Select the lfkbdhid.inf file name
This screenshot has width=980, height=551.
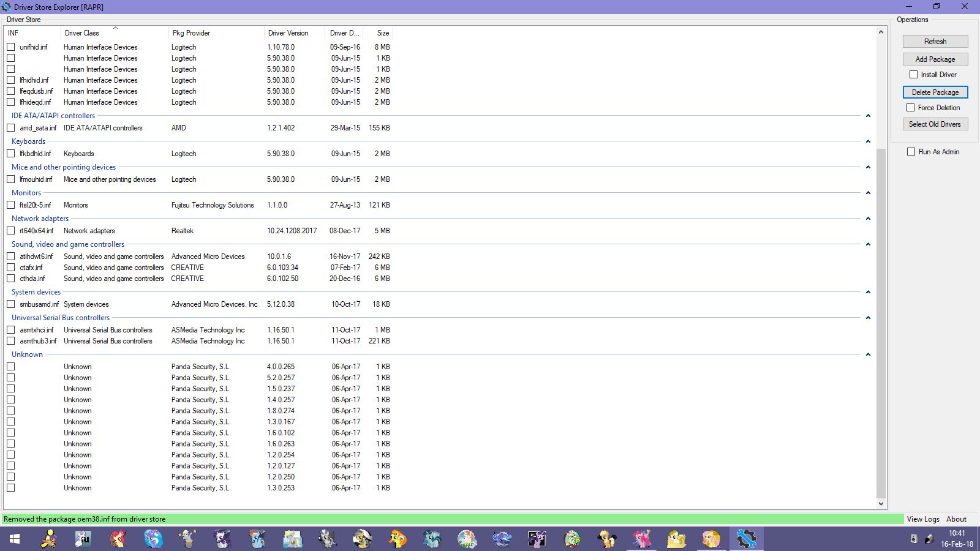pos(36,154)
